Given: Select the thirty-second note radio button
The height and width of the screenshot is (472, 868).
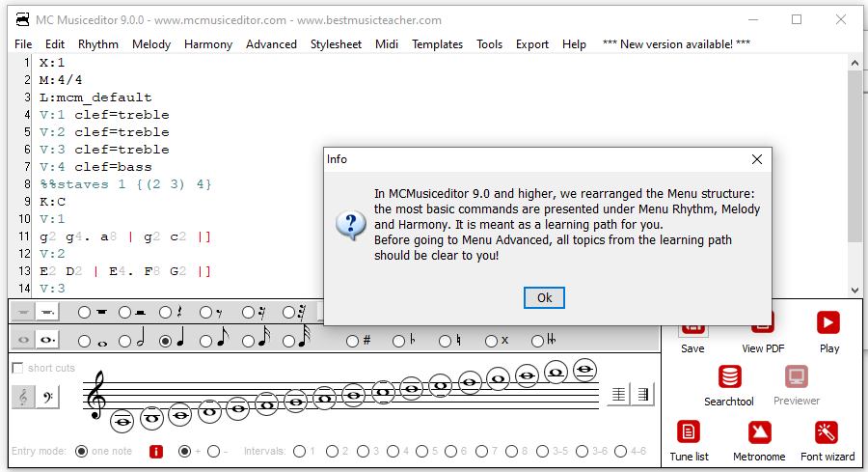Looking at the screenshot, I should (288, 342).
